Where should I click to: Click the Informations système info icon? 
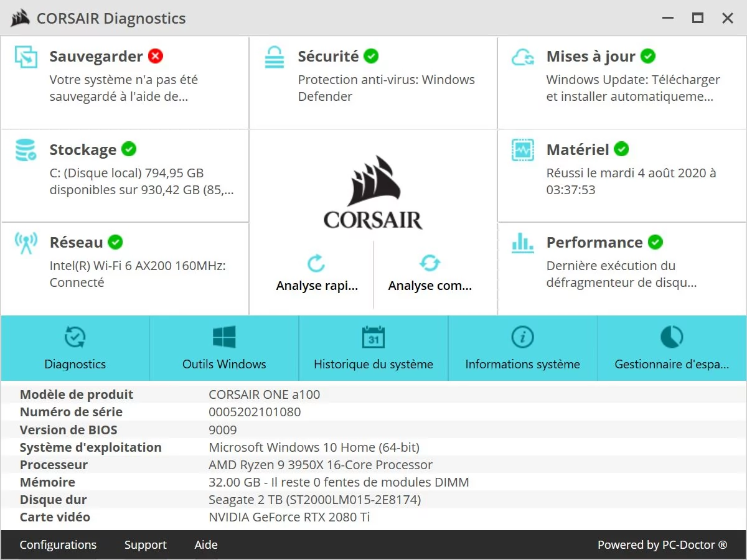(522, 337)
